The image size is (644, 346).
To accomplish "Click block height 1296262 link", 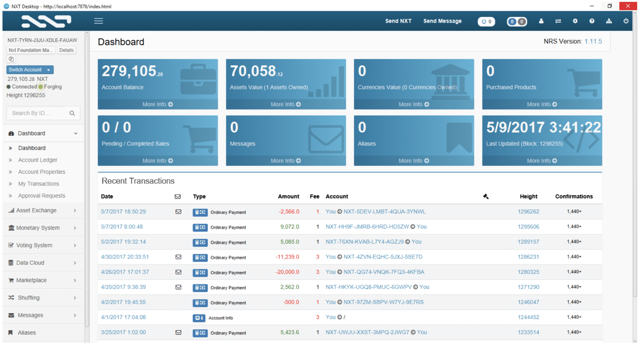I will pos(528,212).
